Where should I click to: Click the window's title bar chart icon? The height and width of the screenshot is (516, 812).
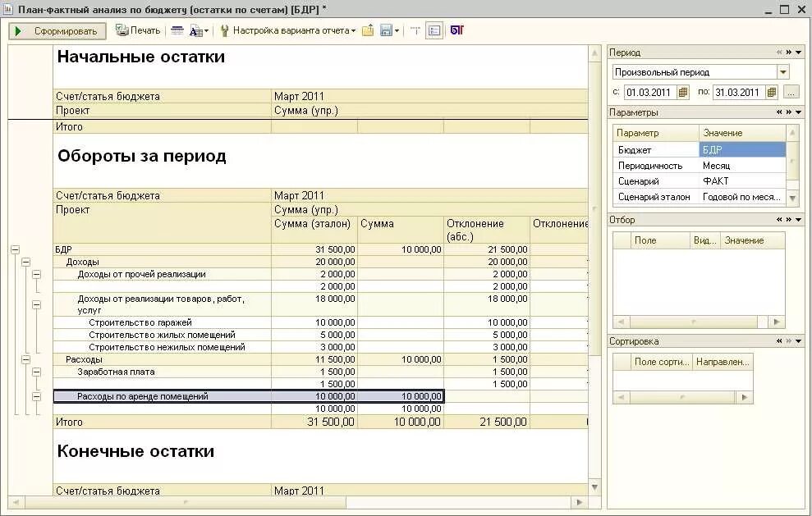point(7,9)
